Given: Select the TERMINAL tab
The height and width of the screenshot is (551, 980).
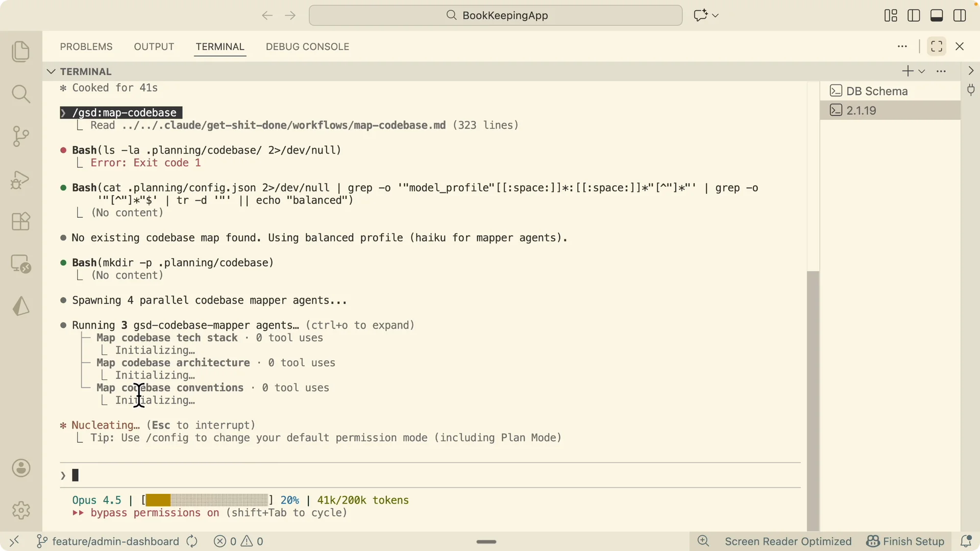Looking at the screenshot, I should [220, 46].
